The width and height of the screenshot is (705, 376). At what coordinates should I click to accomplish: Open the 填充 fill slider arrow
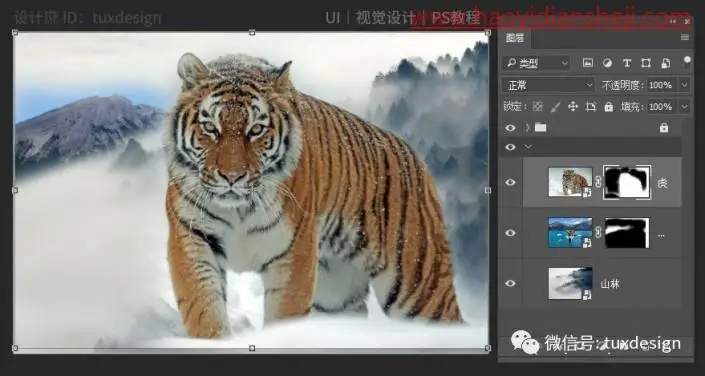pyautogui.click(x=684, y=107)
